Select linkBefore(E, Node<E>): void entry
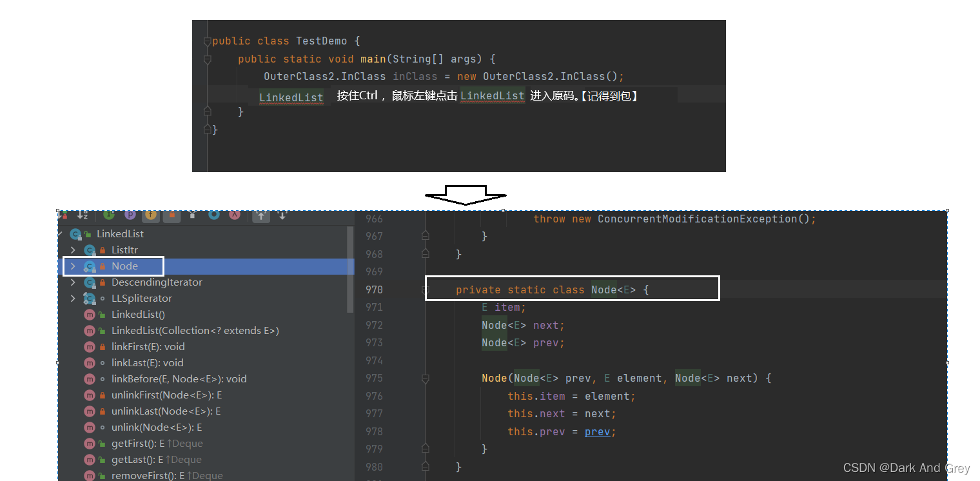Image resolution: width=980 pixels, height=481 pixels. click(x=179, y=379)
